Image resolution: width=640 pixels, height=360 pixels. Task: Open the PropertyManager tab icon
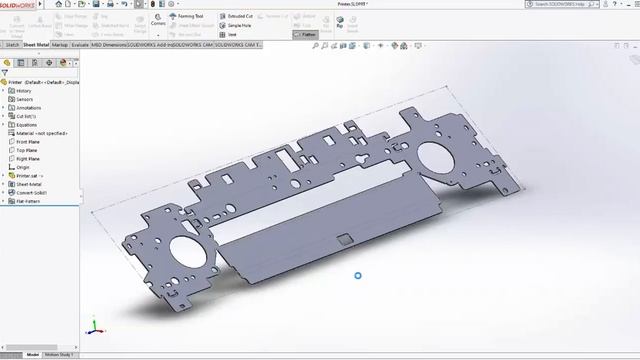point(21,63)
